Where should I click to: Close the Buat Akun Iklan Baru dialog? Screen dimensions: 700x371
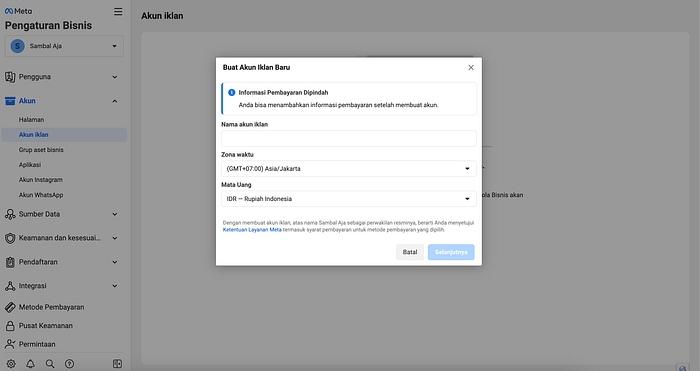[471, 67]
